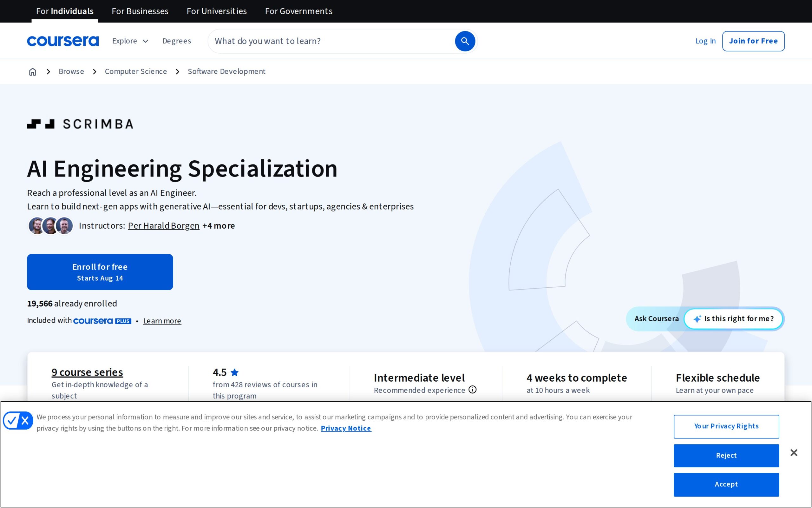
Task: Open the 9 course series link
Action: point(87,372)
